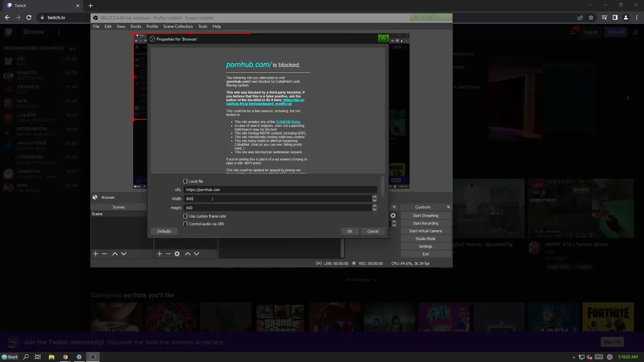This screenshot has height=362, width=644.
Task: Enable the Local file checkbox
Action: pos(185,181)
